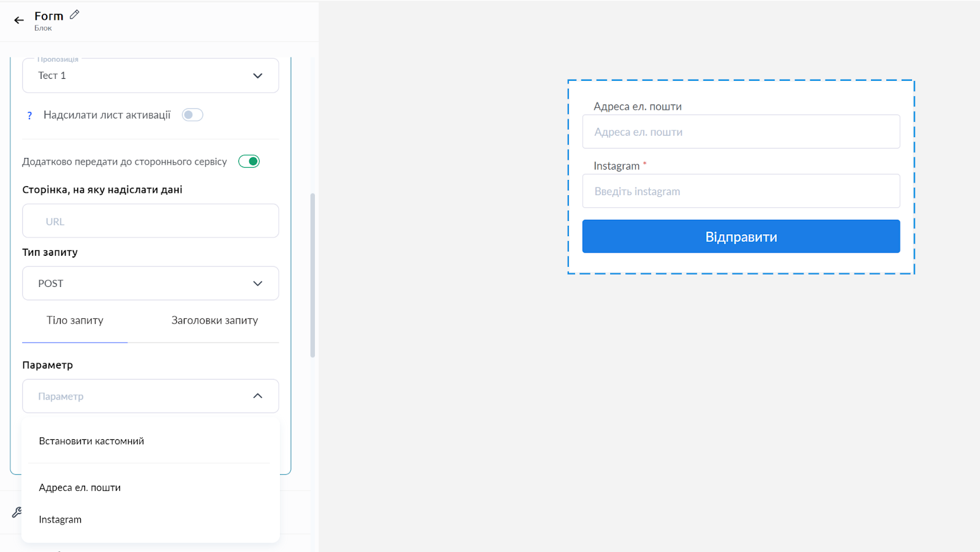Click the 'Сторінка, на яку надіслати дані' label
This screenshot has width=980, height=552.
pos(102,190)
